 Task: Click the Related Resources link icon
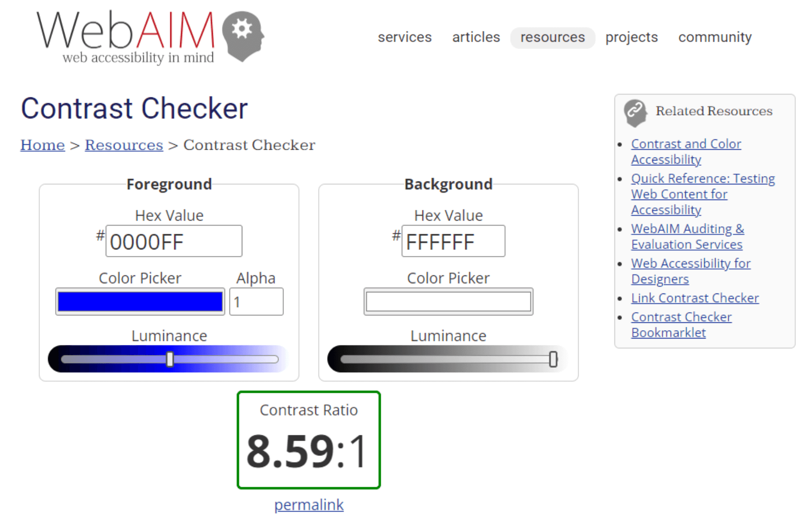(635, 112)
